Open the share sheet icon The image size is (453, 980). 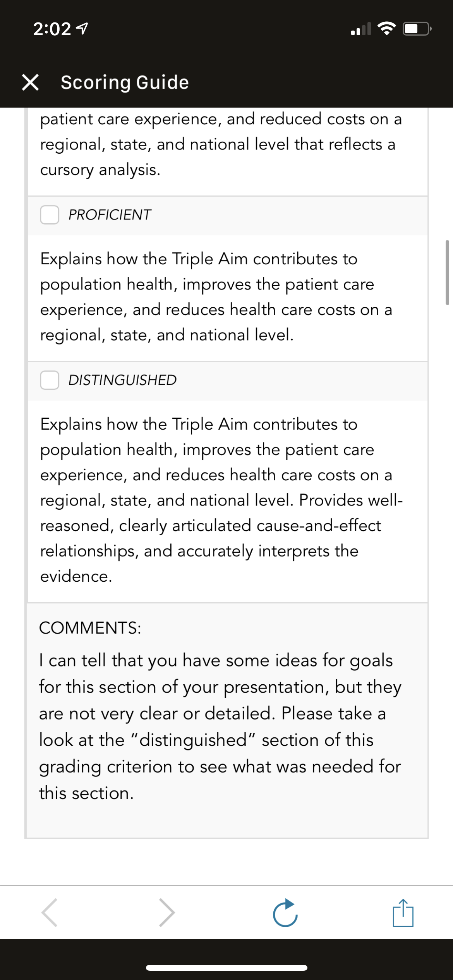403,913
